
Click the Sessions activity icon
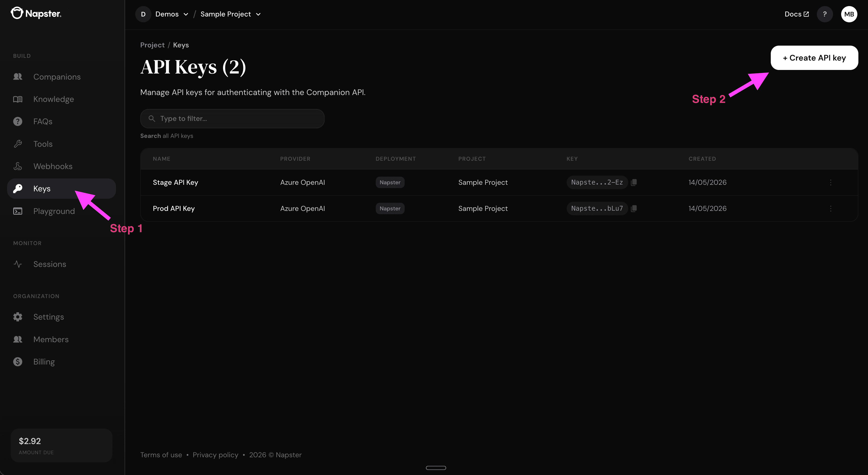point(18,264)
